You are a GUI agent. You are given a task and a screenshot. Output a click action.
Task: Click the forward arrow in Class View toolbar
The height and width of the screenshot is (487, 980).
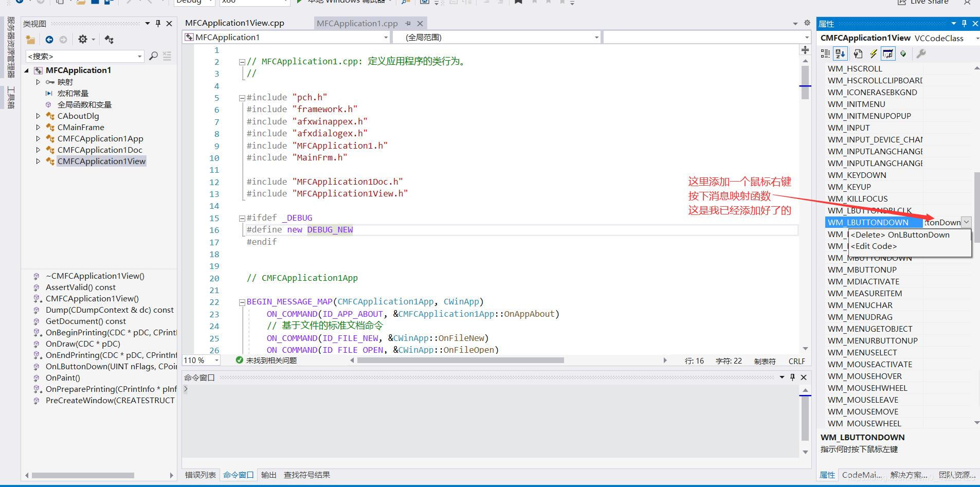coord(63,40)
